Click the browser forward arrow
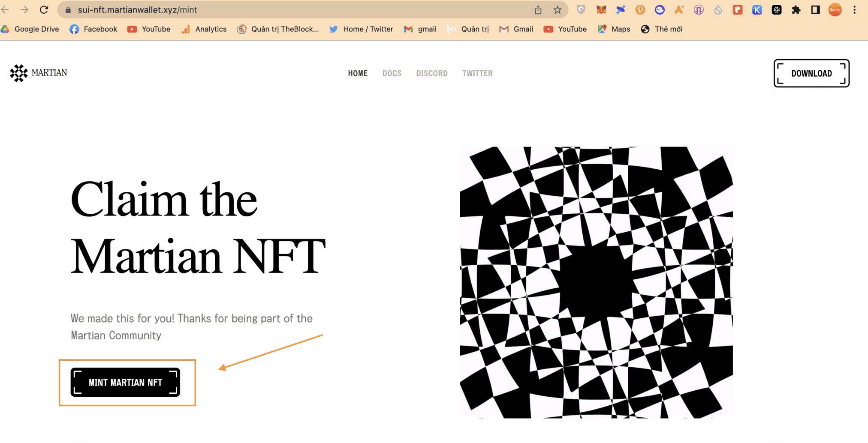This screenshot has width=868, height=443. coord(24,9)
